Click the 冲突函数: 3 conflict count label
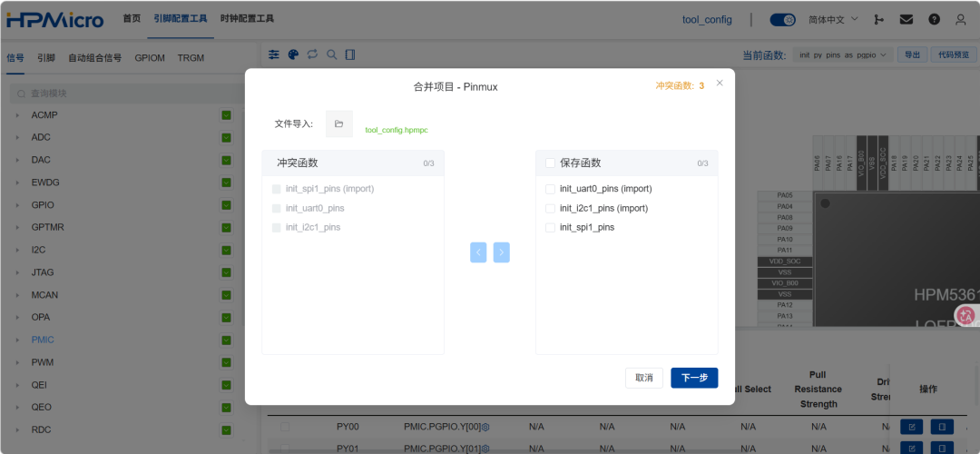Screen dimensions: 980x454 point(680,85)
